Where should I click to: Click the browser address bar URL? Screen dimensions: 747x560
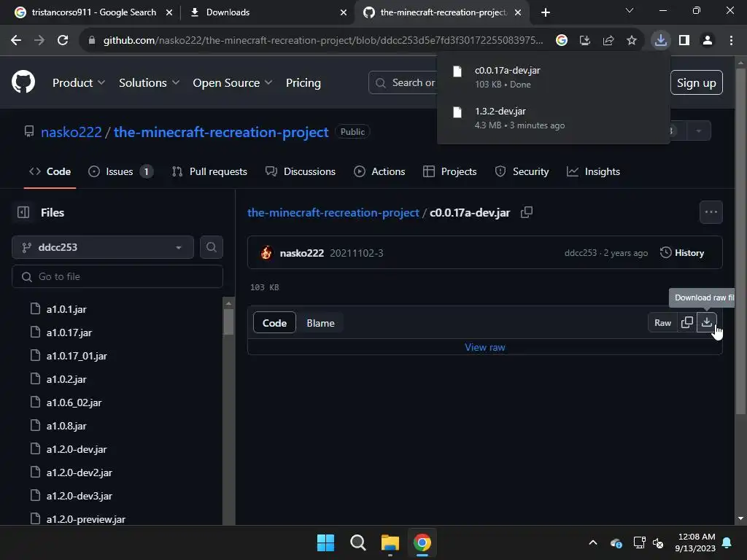click(322, 41)
